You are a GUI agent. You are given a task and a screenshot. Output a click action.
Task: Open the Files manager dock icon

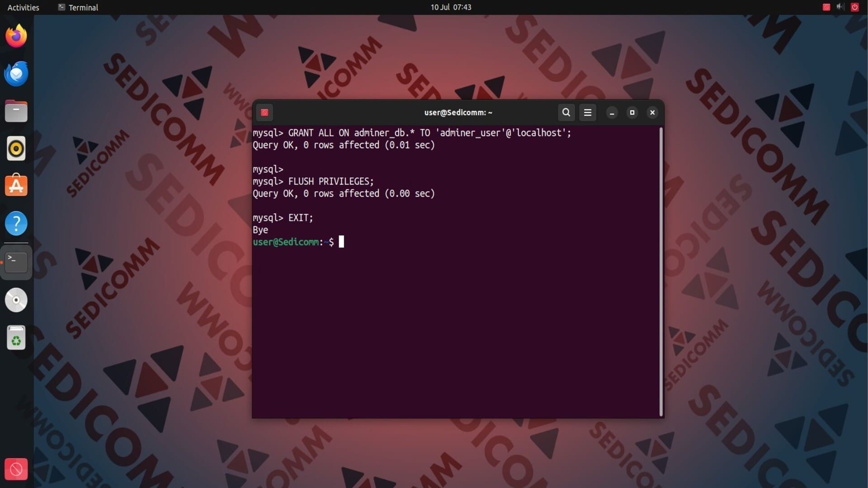[x=16, y=111]
